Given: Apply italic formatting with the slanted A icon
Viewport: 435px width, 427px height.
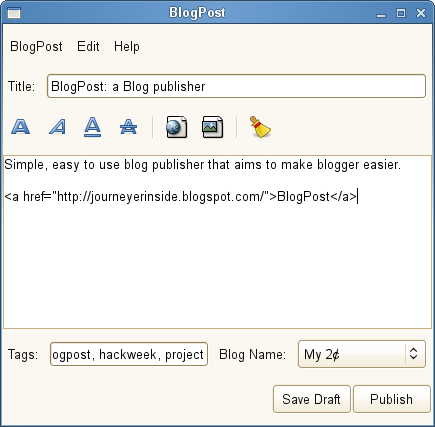Looking at the screenshot, I should pos(57,127).
